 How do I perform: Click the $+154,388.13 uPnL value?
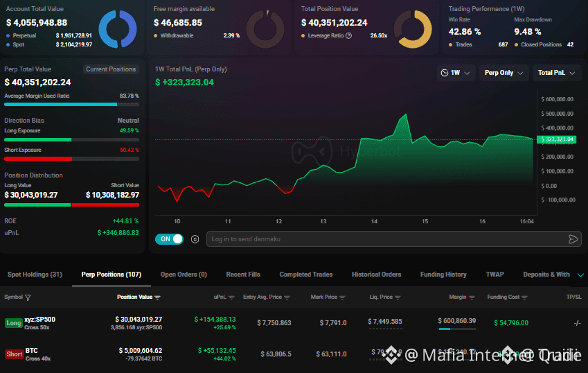215,320
